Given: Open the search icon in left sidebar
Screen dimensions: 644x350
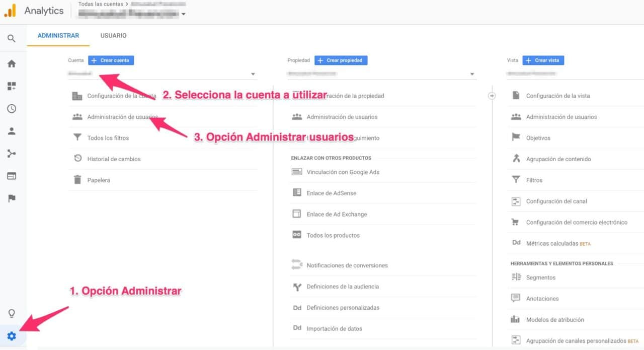Looking at the screenshot, I should pos(12,38).
